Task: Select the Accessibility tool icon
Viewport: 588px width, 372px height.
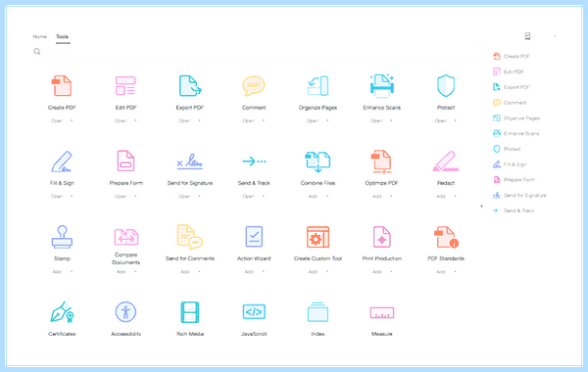Action: pyautogui.click(x=125, y=312)
